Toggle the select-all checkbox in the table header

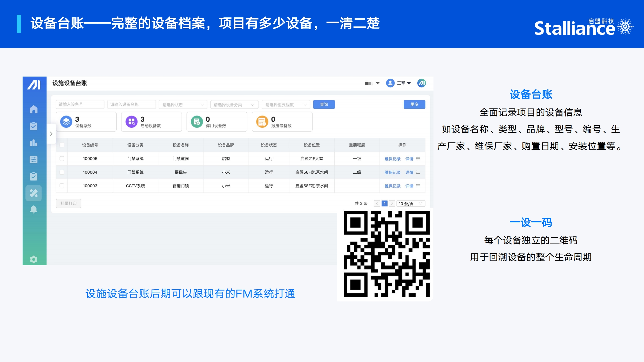click(x=62, y=145)
